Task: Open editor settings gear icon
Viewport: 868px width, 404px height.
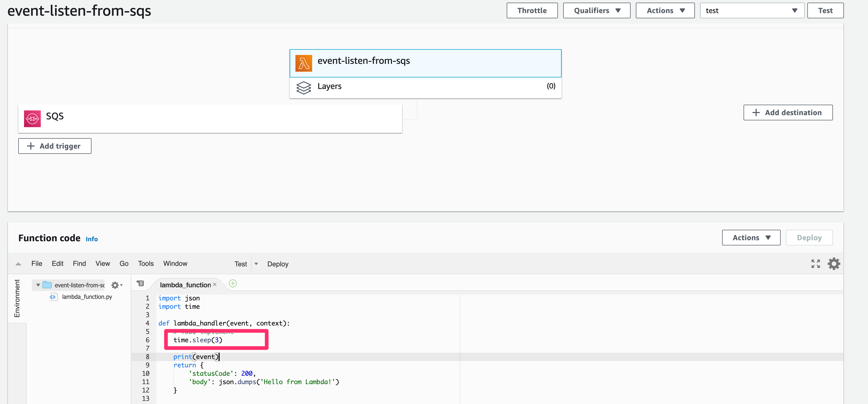Action: coord(834,264)
